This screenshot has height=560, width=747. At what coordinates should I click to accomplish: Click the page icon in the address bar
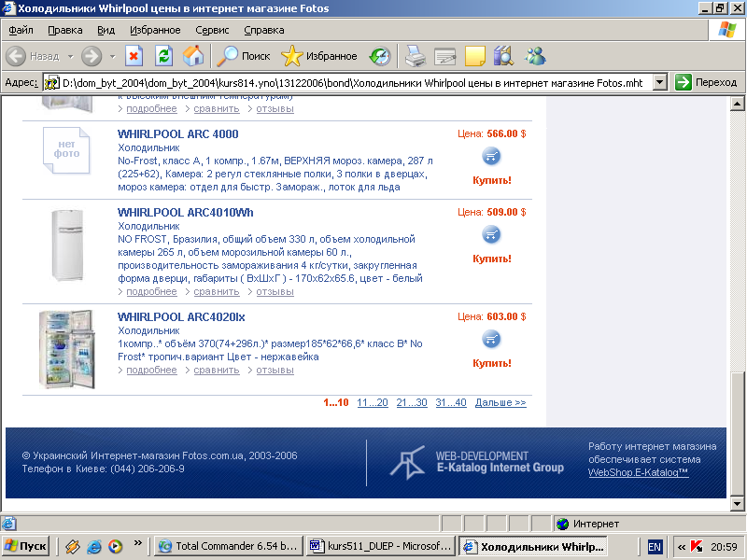pos(51,83)
